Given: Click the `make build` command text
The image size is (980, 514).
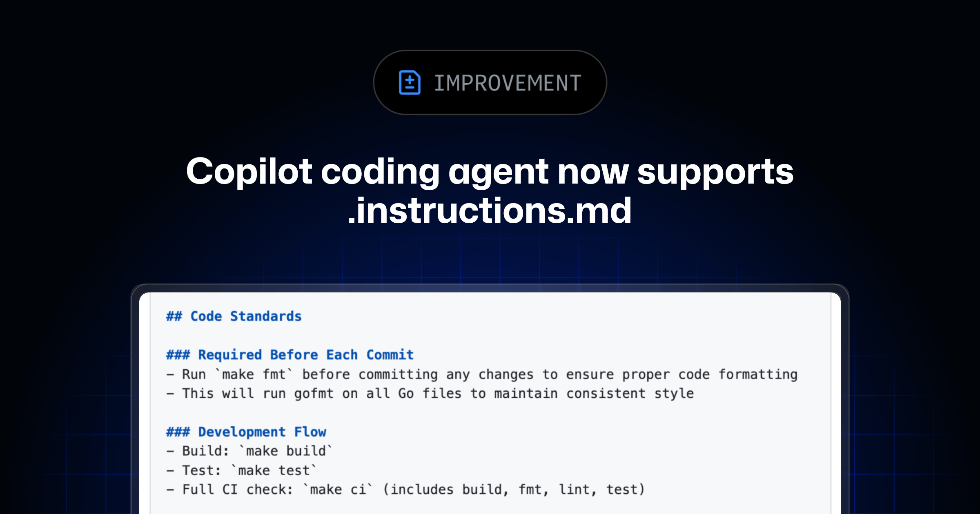Looking at the screenshot, I should [286, 451].
